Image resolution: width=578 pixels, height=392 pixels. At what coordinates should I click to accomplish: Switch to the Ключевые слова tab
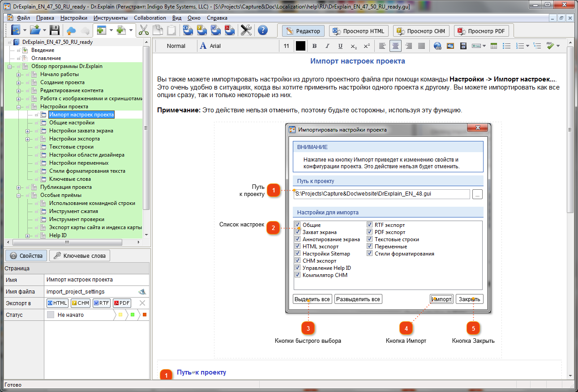click(x=80, y=256)
